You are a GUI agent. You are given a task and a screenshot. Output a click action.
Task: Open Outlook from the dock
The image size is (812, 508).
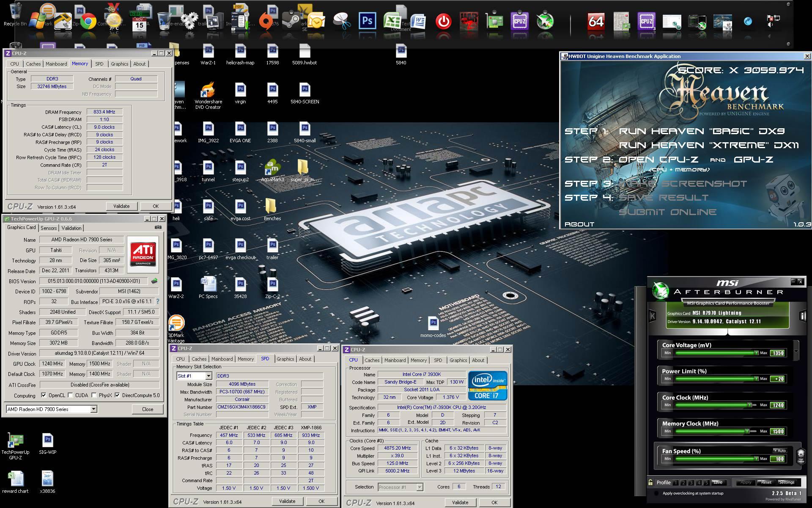tap(316, 21)
